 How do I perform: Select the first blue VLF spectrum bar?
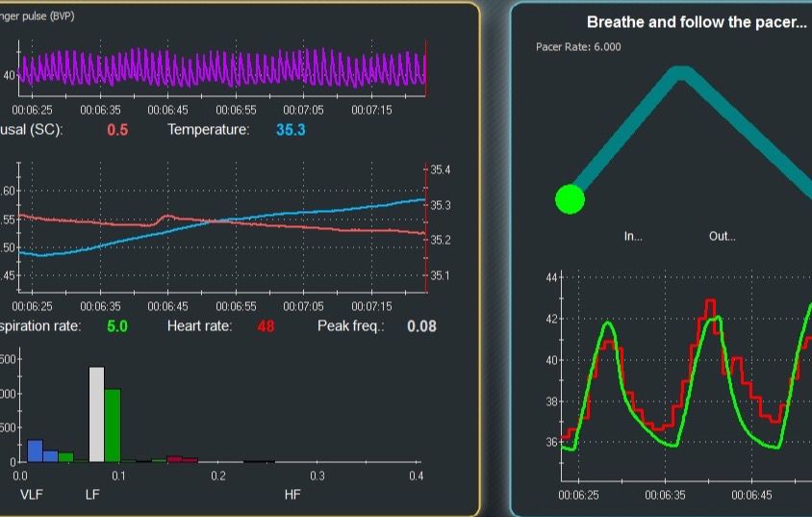(35, 451)
